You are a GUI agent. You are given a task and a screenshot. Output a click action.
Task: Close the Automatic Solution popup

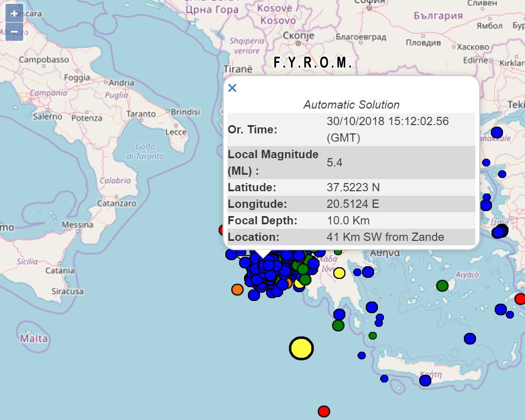(x=232, y=88)
